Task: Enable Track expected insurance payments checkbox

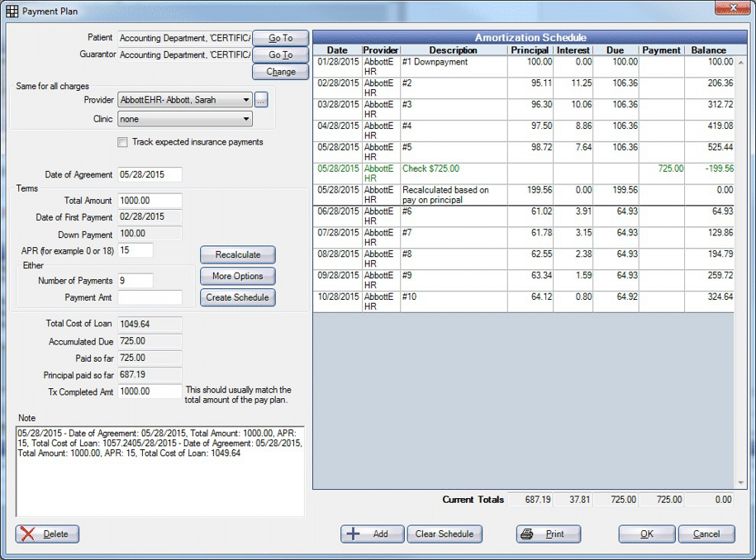Action: (x=123, y=142)
